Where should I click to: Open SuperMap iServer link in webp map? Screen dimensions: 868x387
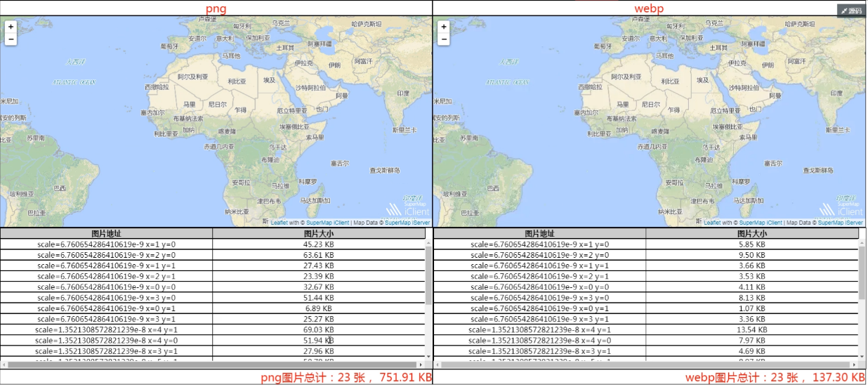point(841,223)
